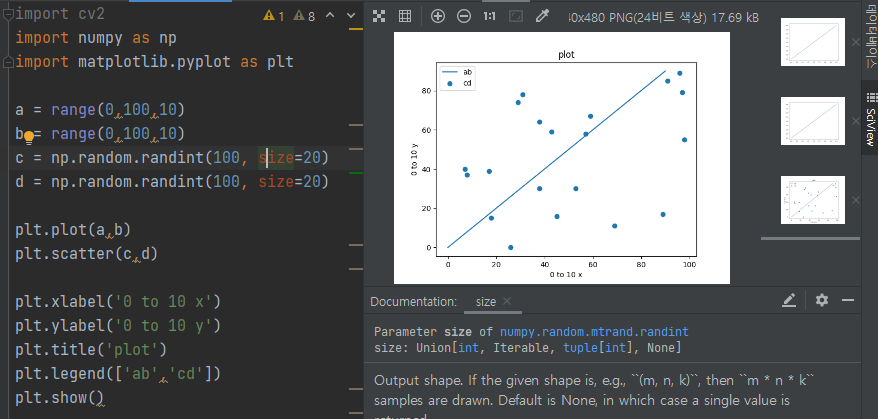Click the fit zoom to window icon
Screen dimensions: 878x419
click(x=379, y=17)
